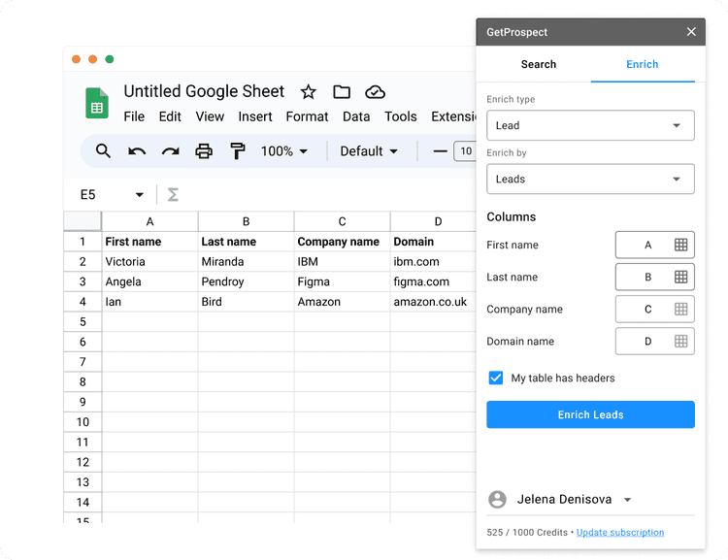Click the cell containing Pendroy

[247, 281]
